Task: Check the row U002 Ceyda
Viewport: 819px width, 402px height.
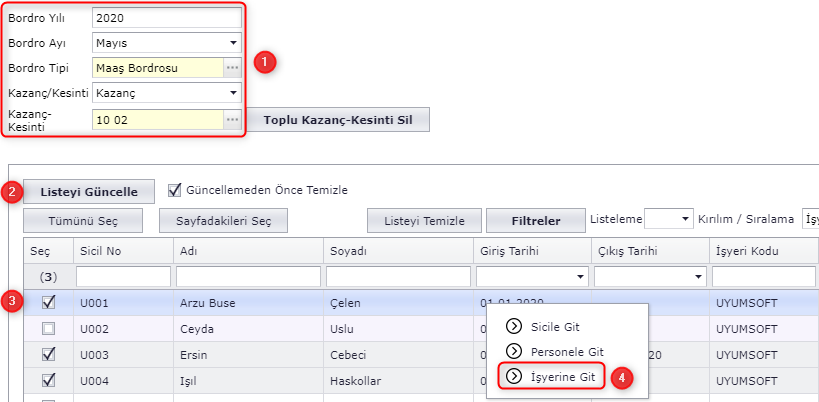Action: tap(48, 328)
